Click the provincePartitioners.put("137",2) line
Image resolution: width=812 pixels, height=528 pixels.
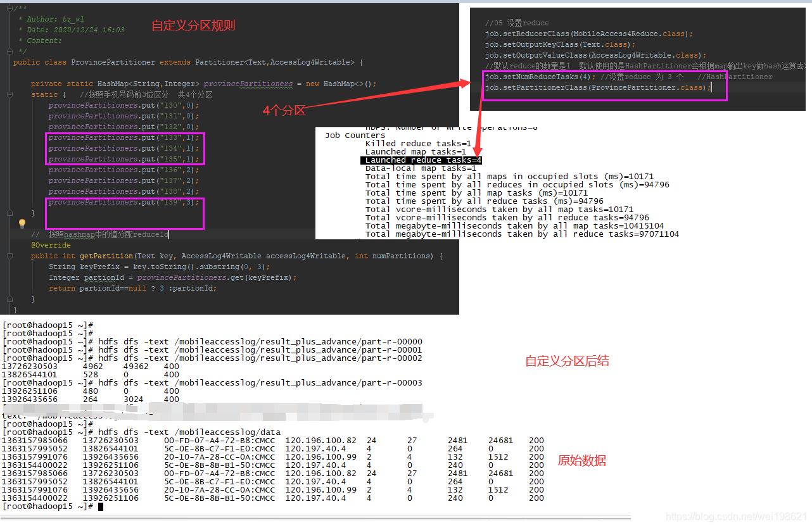[124, 180]
